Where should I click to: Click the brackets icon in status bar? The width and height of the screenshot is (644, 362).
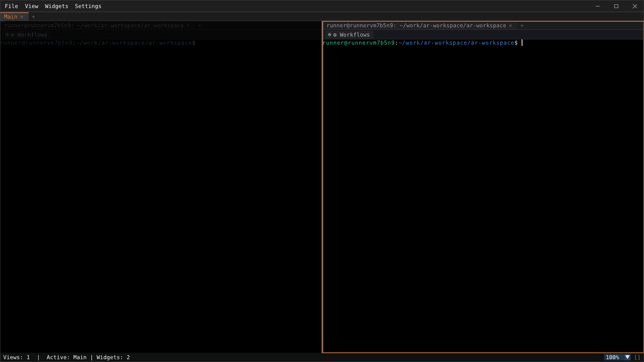point(637,357)
